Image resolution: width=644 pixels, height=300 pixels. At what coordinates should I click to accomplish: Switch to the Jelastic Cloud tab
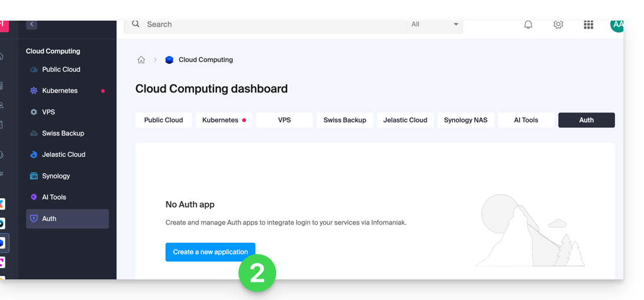(405, 120)
